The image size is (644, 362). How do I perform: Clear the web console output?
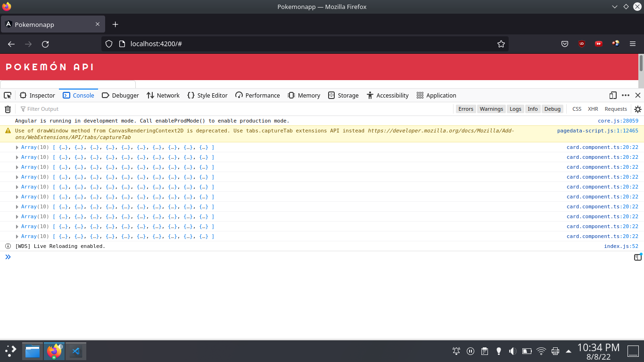(x=8, y=109)
